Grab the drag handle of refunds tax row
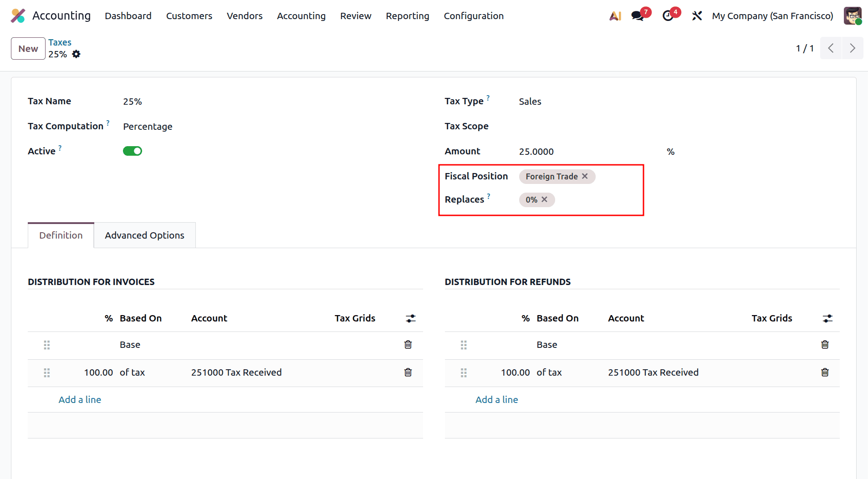The image size is (868, 479). tap(464, 373)
